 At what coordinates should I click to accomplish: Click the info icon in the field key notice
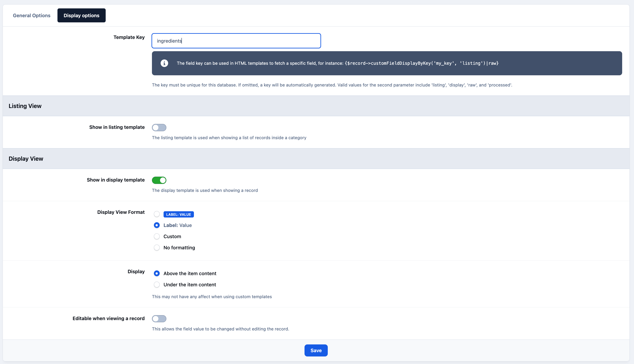point(164,63)
